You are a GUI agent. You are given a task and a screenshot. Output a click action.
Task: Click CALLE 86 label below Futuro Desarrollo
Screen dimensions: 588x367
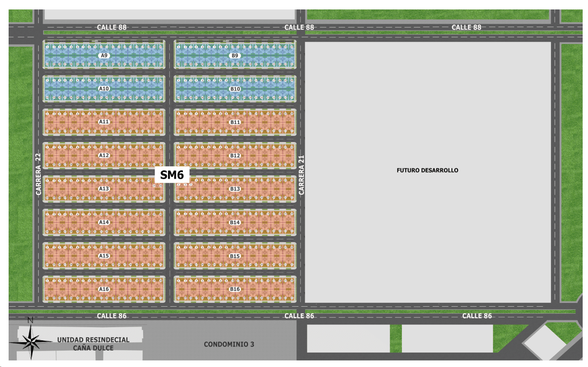[477, 316]
